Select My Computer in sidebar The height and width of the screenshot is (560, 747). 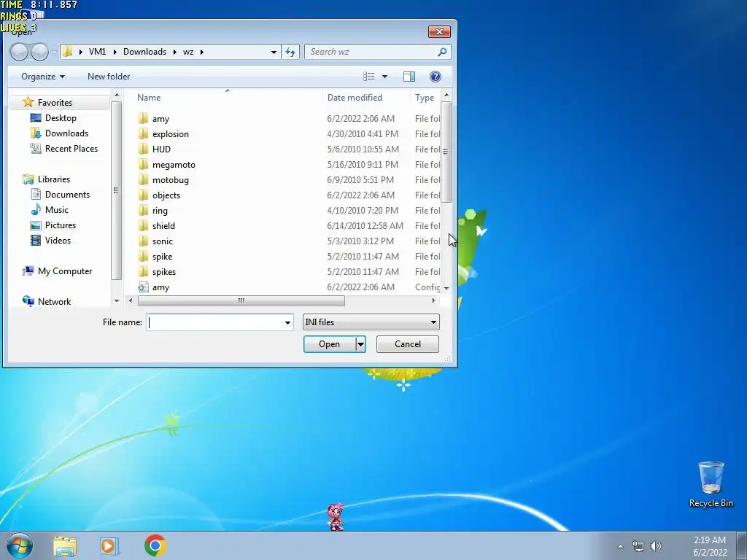click(x=65, y=271)
